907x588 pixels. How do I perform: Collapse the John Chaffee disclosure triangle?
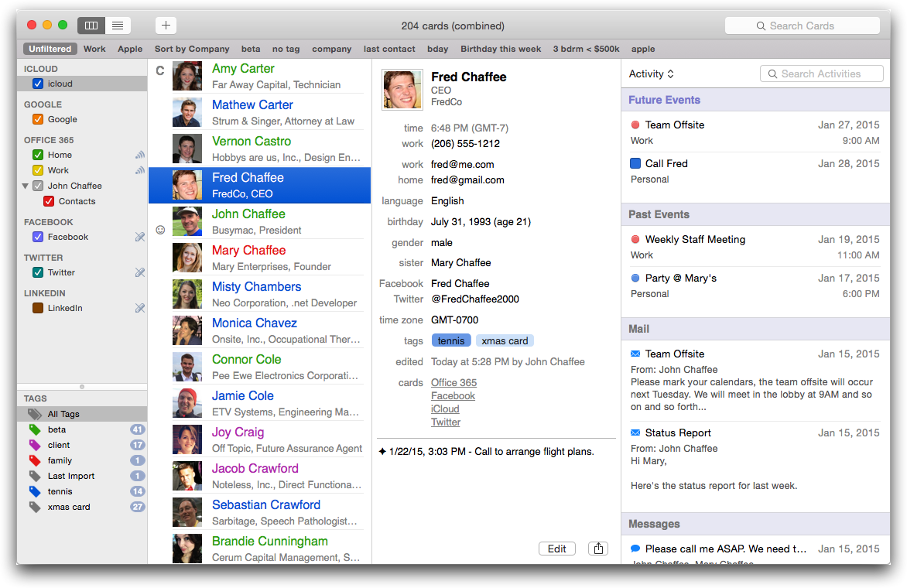(x=25, y=186)
